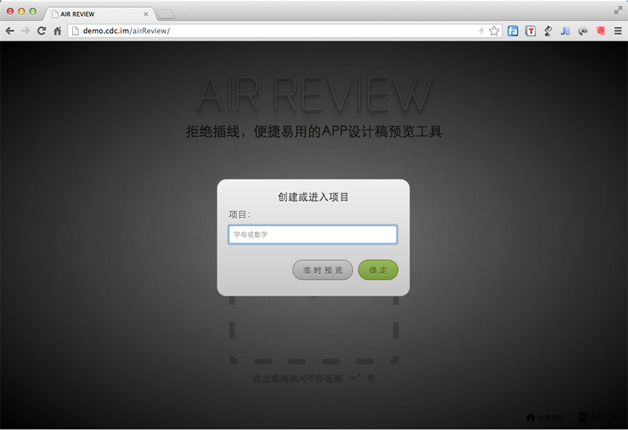Viewport: 628px width, 430px height.
Task: Close the AIR REVIEW tab
Action: pos(146,14)
